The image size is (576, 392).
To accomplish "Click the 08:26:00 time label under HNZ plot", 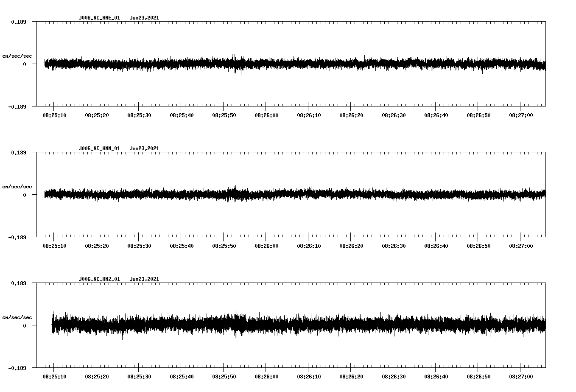I will (x=266, y=377).
